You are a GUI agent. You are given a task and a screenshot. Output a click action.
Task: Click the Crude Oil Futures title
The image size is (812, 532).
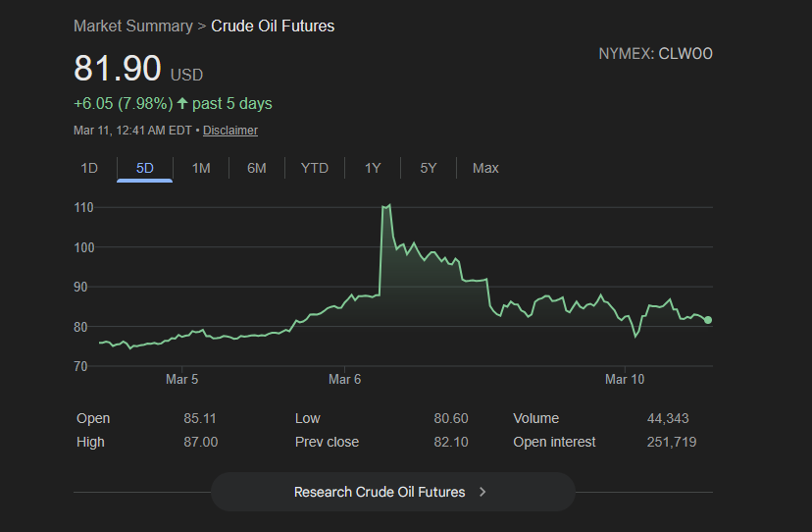273,26
